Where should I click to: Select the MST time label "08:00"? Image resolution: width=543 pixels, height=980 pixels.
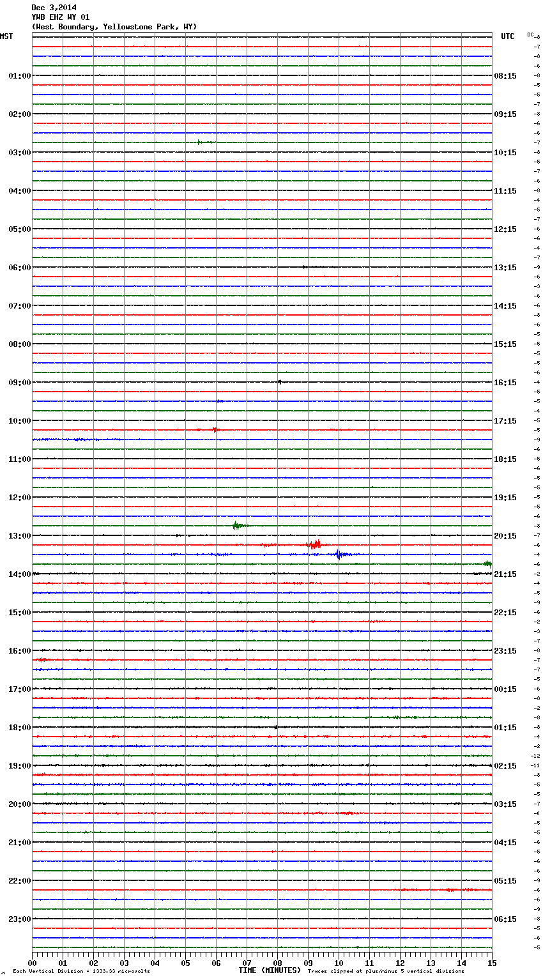(x=20, y=344)
